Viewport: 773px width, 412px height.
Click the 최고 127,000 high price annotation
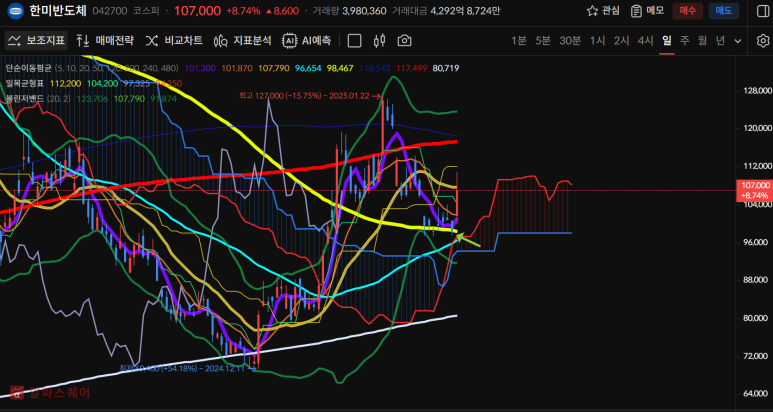(310, 97)
